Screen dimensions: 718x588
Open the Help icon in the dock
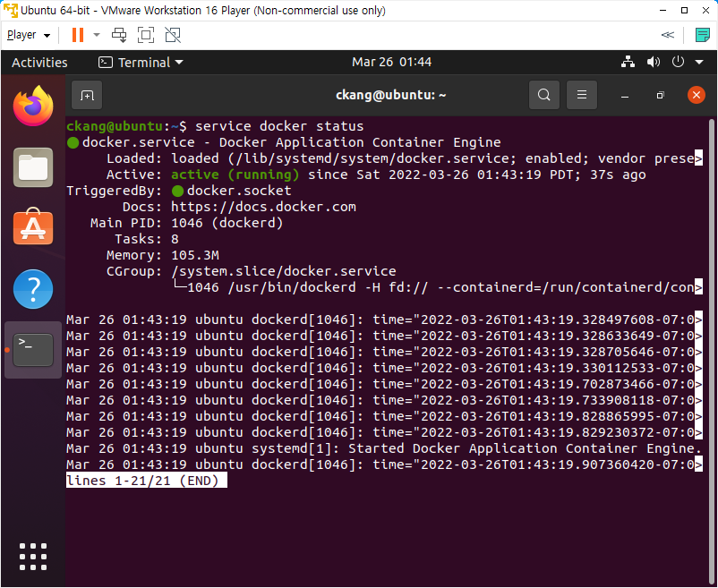[x=33, y=289]
